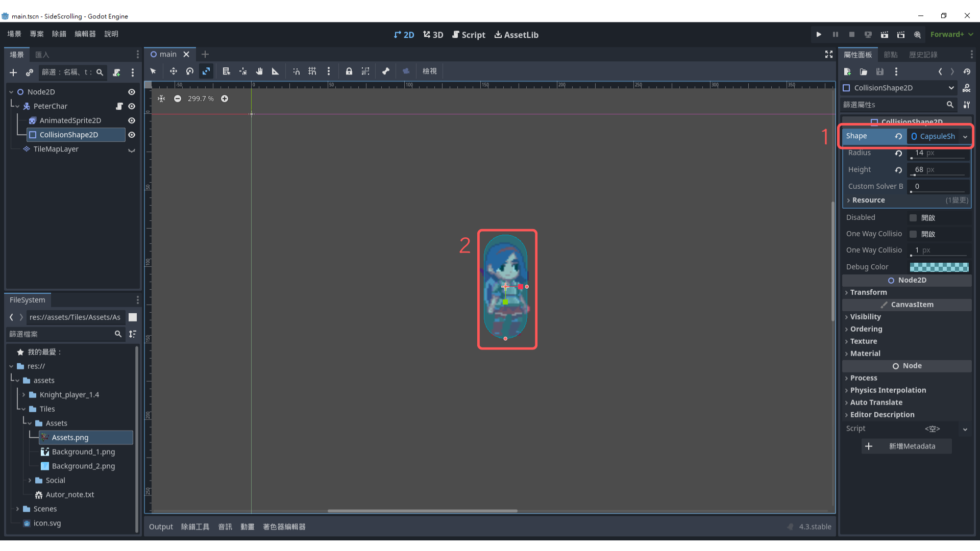Switch to the Script workspace

[469, 35]
